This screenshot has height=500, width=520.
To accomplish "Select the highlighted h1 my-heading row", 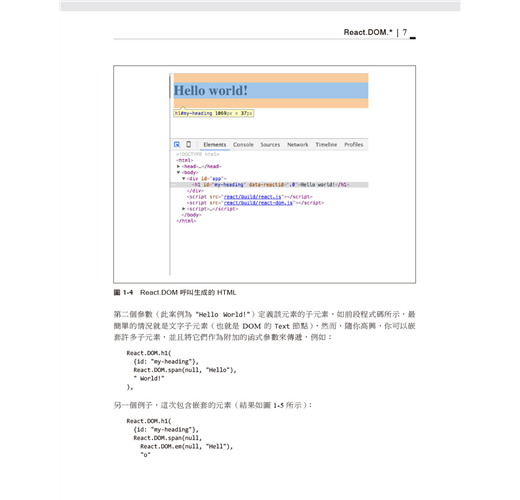I will [x=269, y=185].
